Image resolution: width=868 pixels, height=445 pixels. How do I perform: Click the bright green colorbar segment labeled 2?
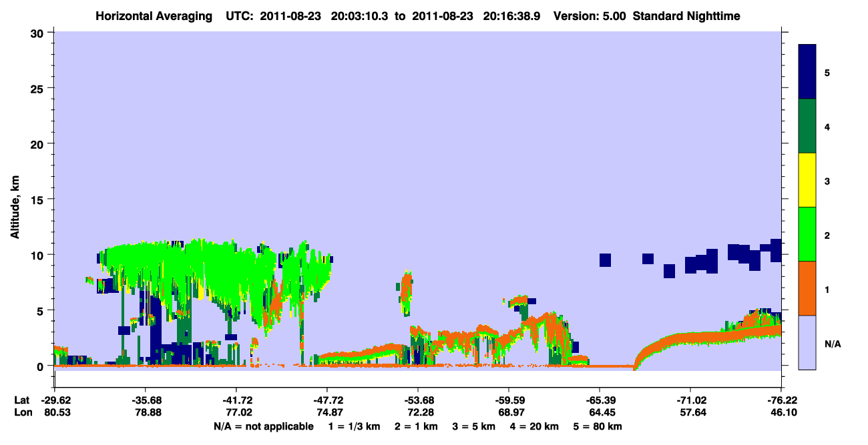tap(807, 234)
